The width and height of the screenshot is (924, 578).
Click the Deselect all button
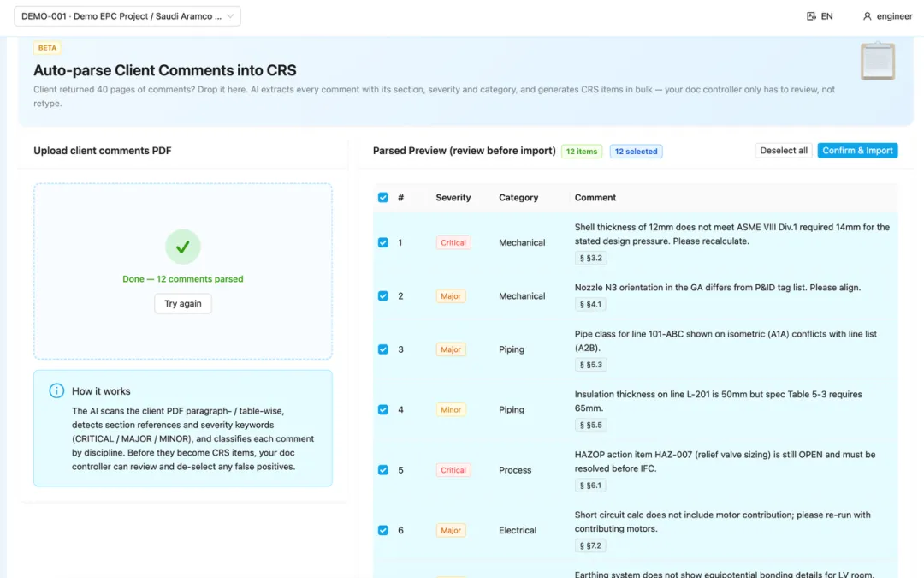(784, 151)
